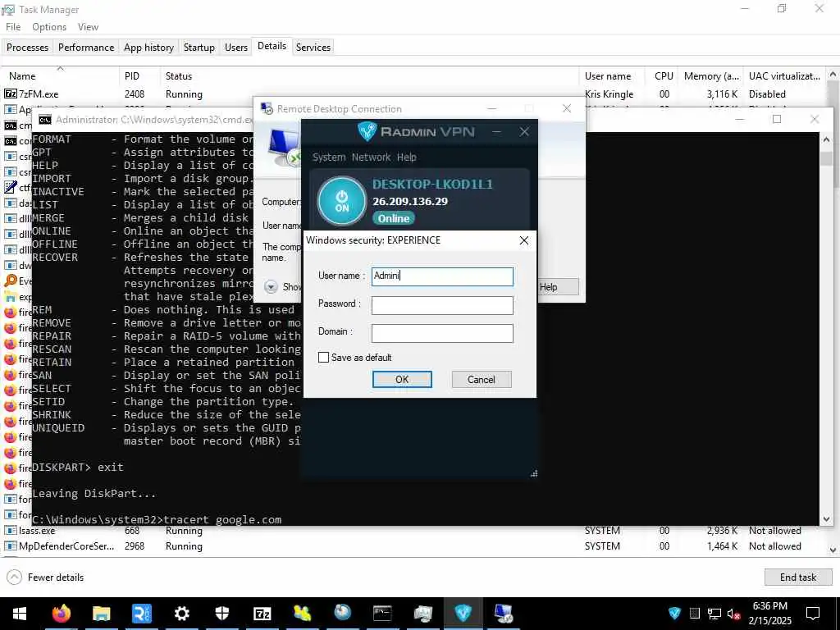Open Radmin VPN System menu
This screenshot has height=630, width=840.
pyautogui.click(x=329, y=157)
